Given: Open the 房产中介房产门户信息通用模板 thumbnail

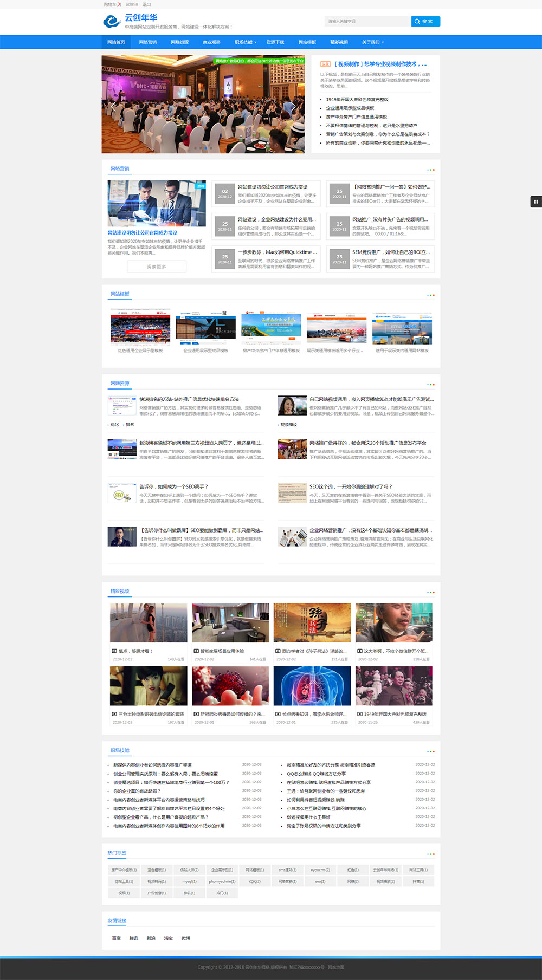Looking at the screenshot, I should click(x=271, y=328).
